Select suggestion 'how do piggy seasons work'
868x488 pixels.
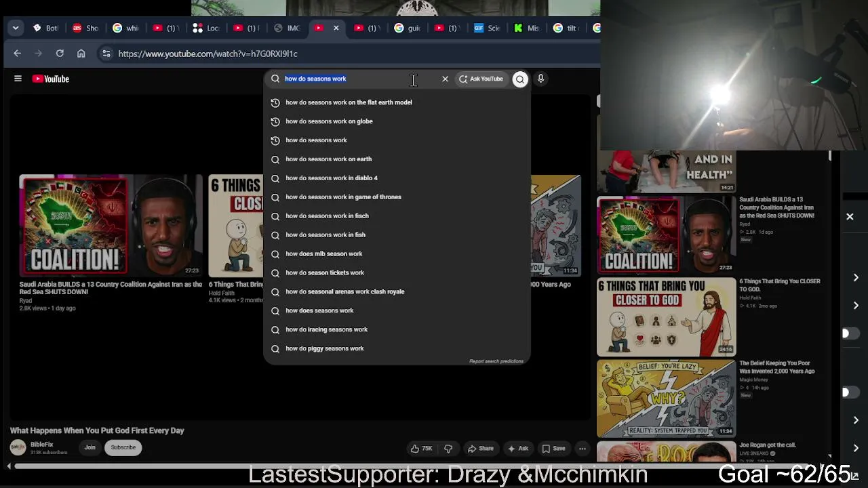[x=397, y=349]
